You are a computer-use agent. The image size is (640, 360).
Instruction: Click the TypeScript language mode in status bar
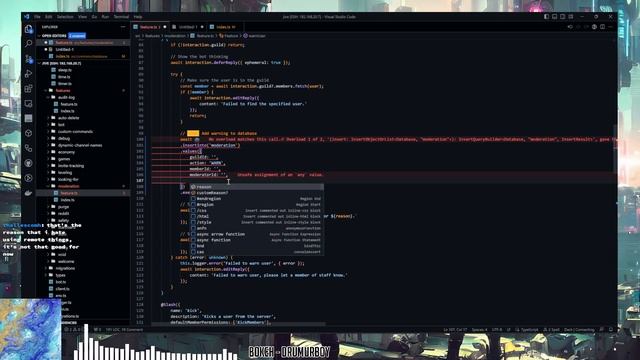pos(529,330)
